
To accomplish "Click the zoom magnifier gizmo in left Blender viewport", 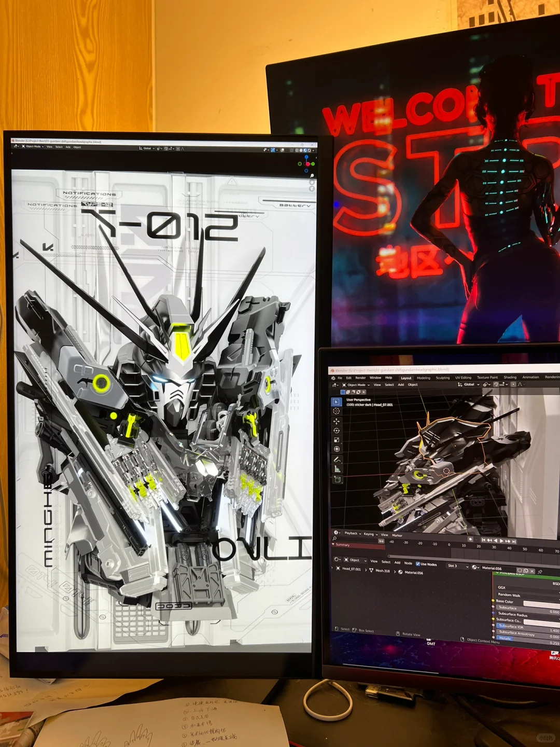I will click(x=312, y=175).
